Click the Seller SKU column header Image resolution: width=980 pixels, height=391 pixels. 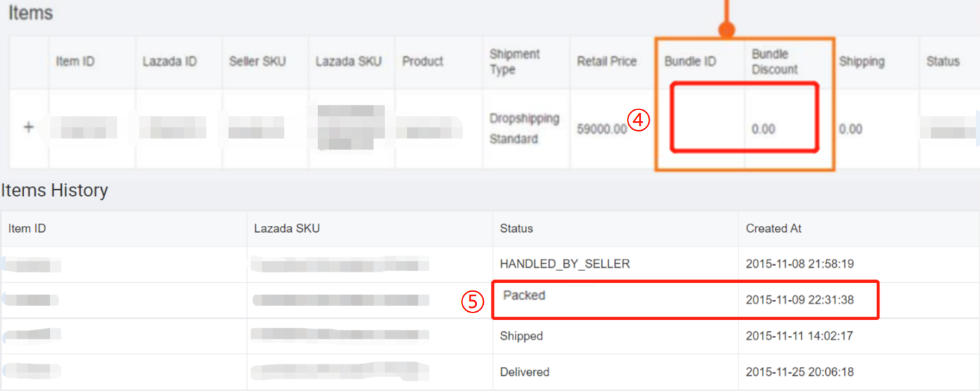pos(257,61)
